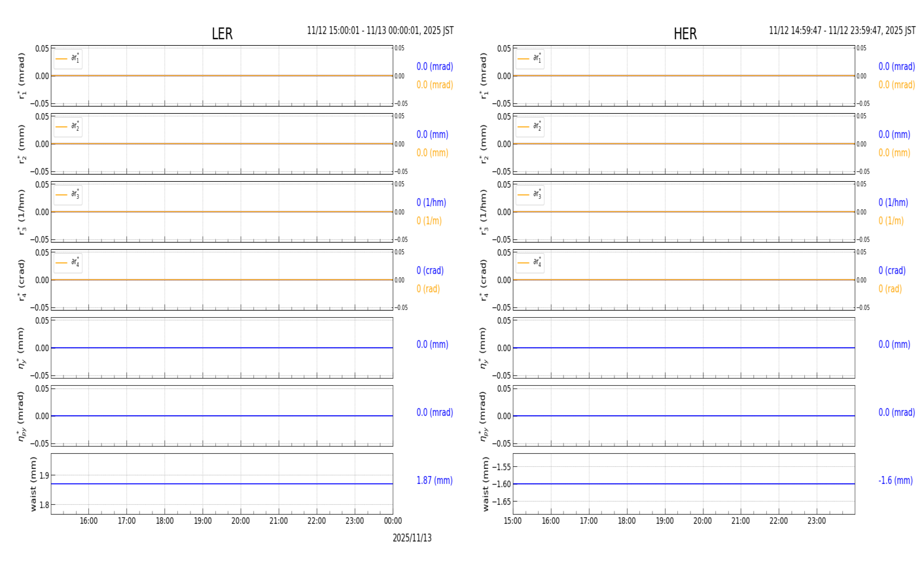Image resolution: width=924 pixels, height=565 pixels.
Task: Click HER waist value -1.6 (mm)
Action: 895,481
